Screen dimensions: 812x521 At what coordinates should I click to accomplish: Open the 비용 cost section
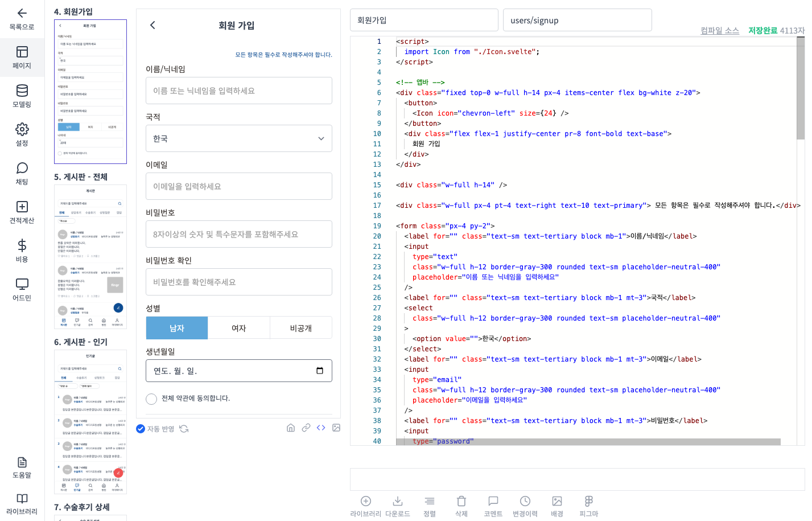click(x=22, y=251)
